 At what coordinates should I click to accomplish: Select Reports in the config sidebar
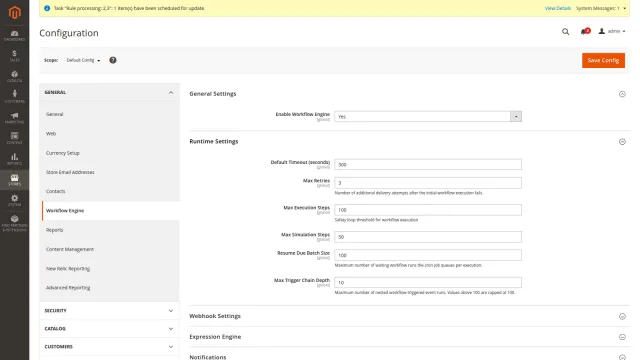[55, 230]
